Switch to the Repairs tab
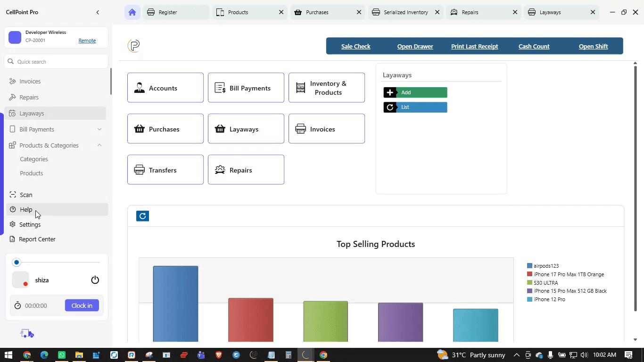644x362 pixels. click(483, 12)
